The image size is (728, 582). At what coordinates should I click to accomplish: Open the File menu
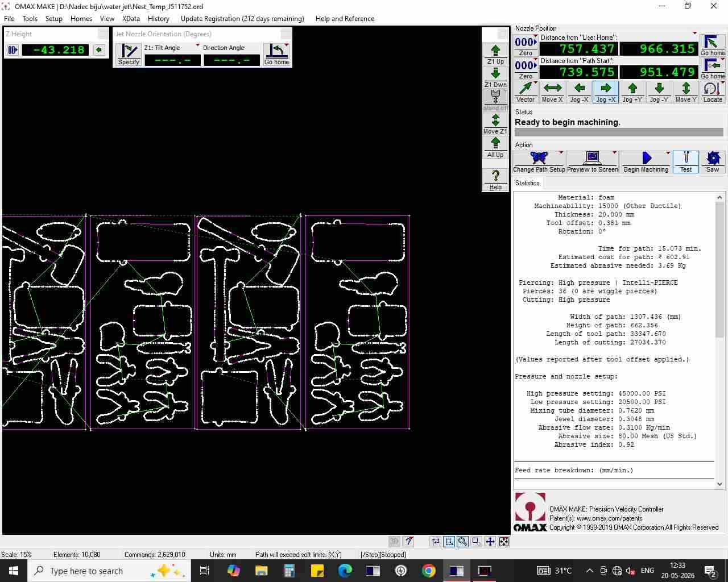[9, 19]
